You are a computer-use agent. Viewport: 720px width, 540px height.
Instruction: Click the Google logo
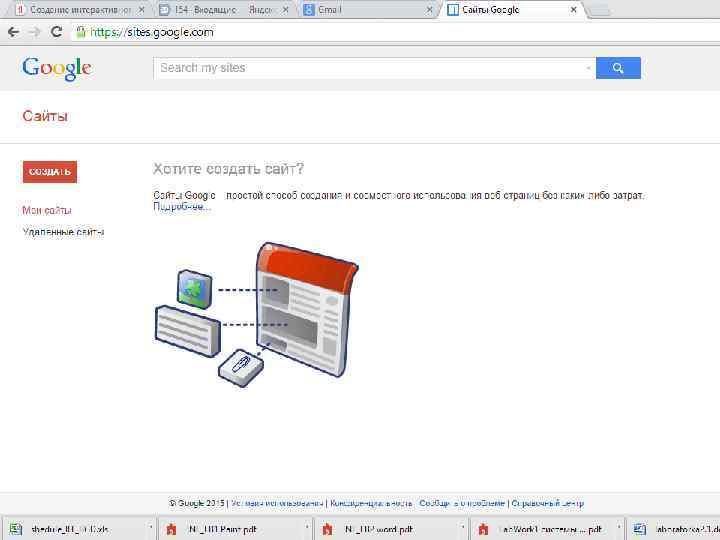point(57,69)
